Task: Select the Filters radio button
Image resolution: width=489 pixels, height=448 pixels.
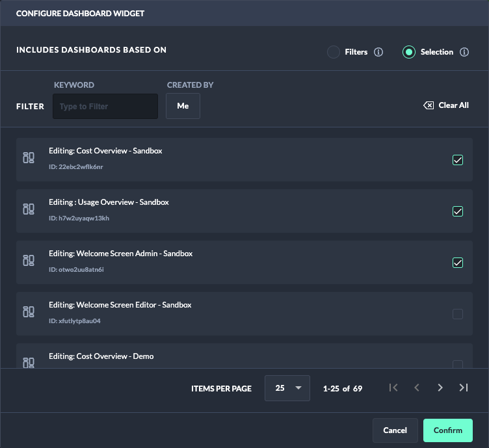Action: [334, 52]
